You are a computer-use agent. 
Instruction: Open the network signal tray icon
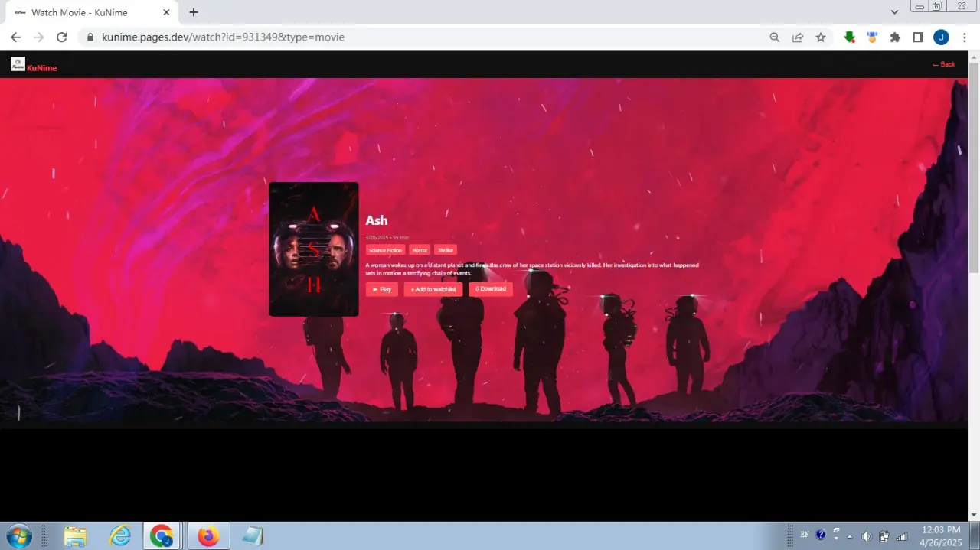point(902,536)
